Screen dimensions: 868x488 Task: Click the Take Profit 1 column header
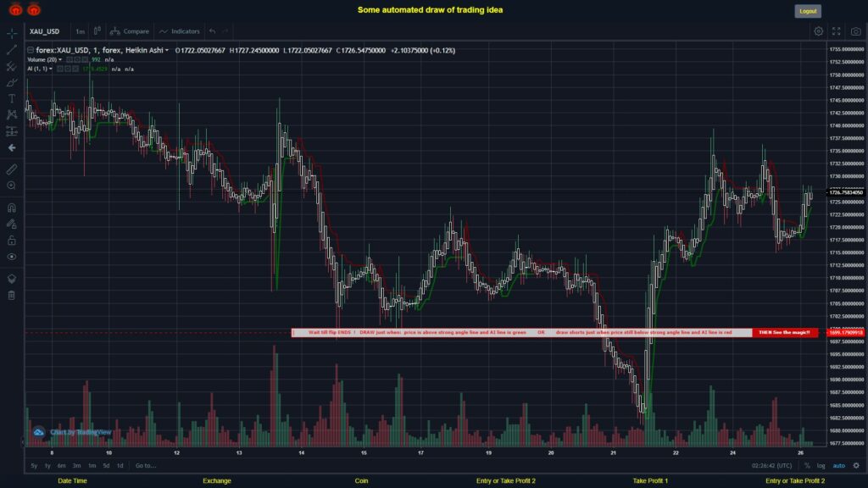(x=650, y=481)
